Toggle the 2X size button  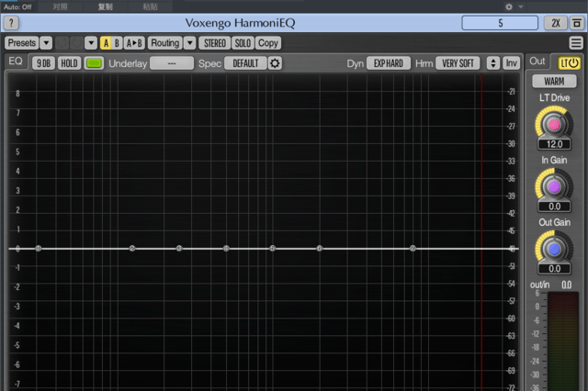556,23
